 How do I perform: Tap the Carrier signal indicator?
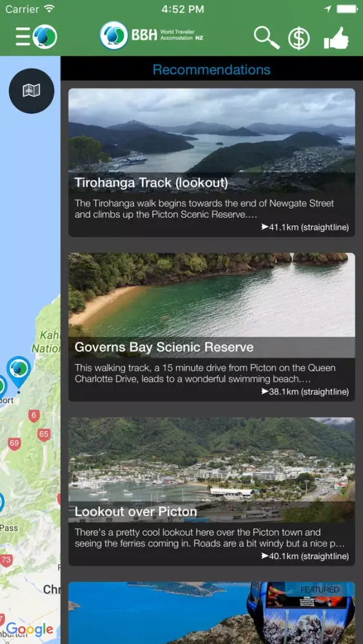[x=30, y=8]
